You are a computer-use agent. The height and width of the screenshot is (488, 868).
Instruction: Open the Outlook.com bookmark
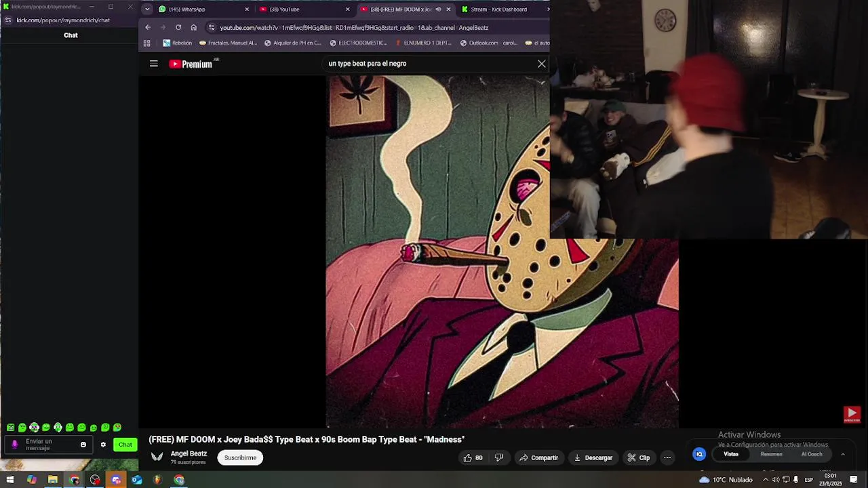click(488, 43)
